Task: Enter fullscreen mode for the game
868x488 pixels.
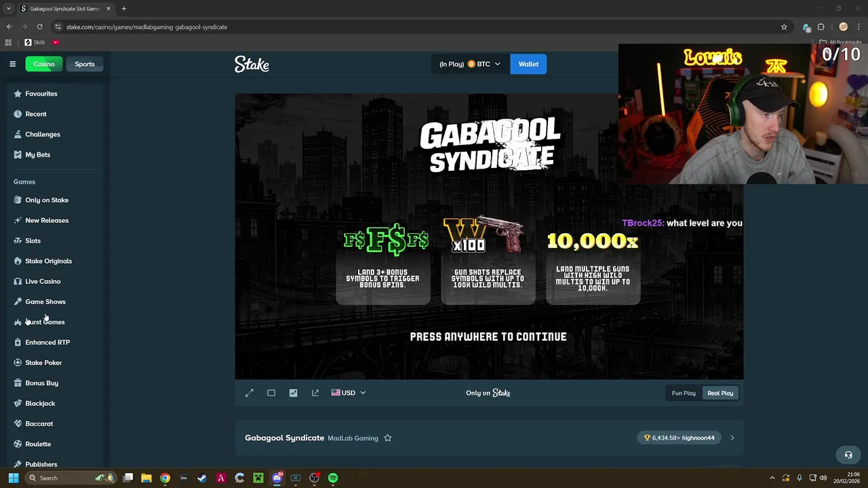Action: click(250, 393)
